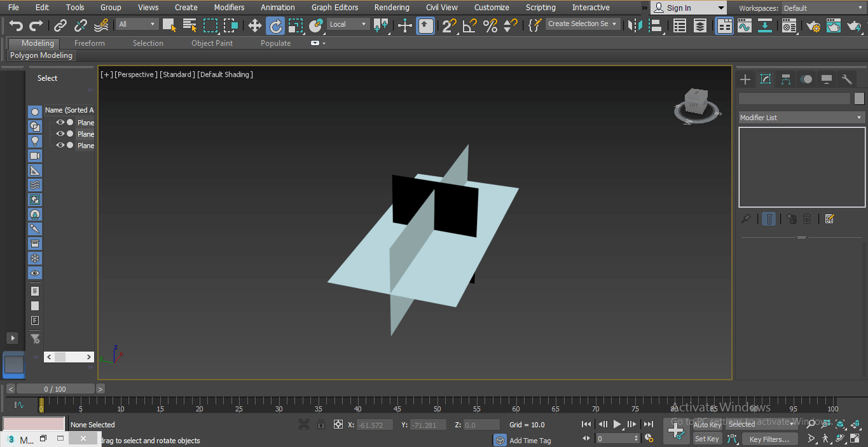Open the Render Setup teapot icon
The image size is (868, 447).
[x=813, y=26]
